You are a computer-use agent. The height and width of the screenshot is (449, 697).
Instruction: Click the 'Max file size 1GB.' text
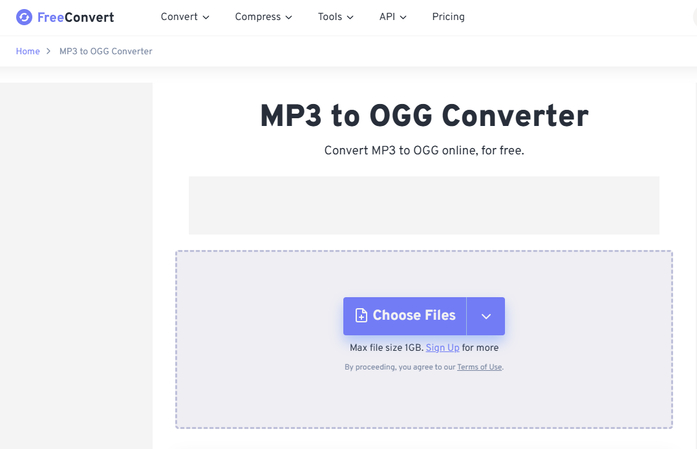[x=386, y=348]
